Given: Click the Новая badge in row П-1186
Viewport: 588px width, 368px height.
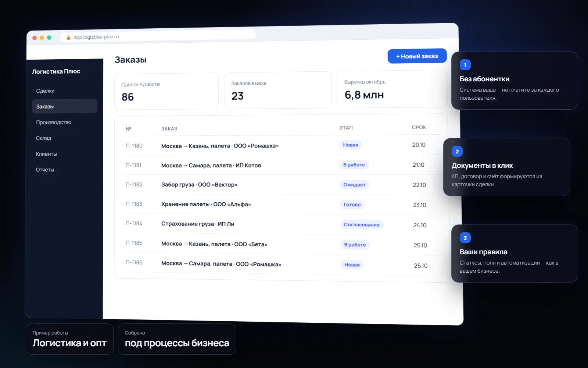Looking at the screenshot, I should coord(352,265).
